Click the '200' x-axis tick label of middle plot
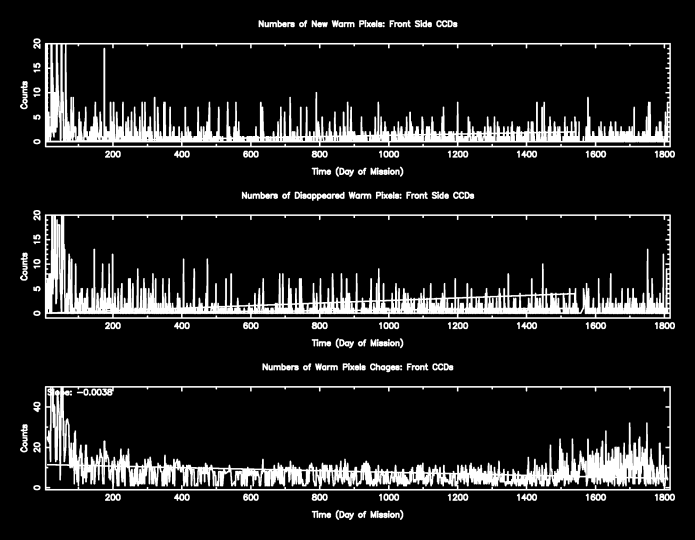The width and height of the screenshot is (695, 540). pyautogui.click(x=113, y=326)
